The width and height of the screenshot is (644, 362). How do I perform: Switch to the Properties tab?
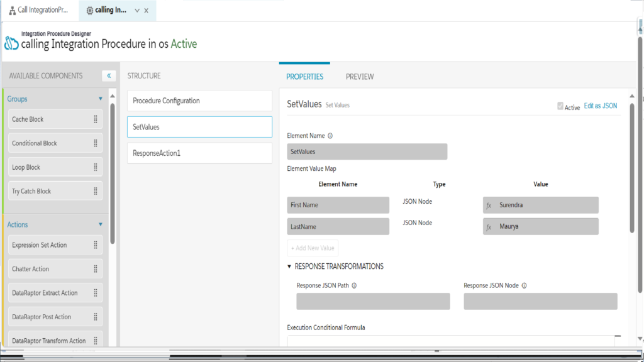pyautogui.click(x=305, y=77)
